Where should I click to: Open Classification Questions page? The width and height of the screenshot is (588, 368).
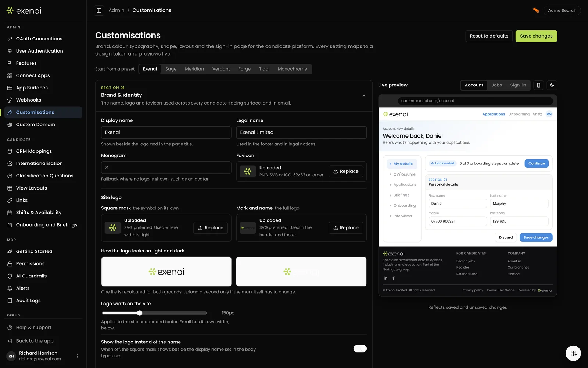[43, 176]
